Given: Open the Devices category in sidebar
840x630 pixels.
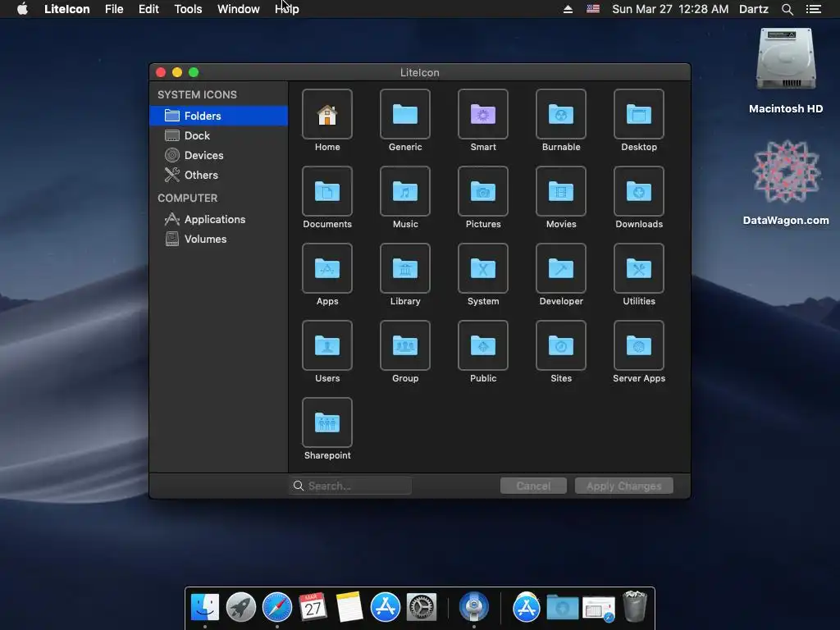Looking at the screenshot, I should pyautogui.click(x=218, y=155).
